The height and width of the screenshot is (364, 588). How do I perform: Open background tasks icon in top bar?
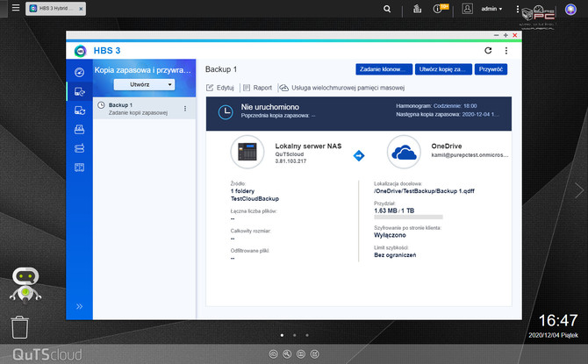coord(417,9)
